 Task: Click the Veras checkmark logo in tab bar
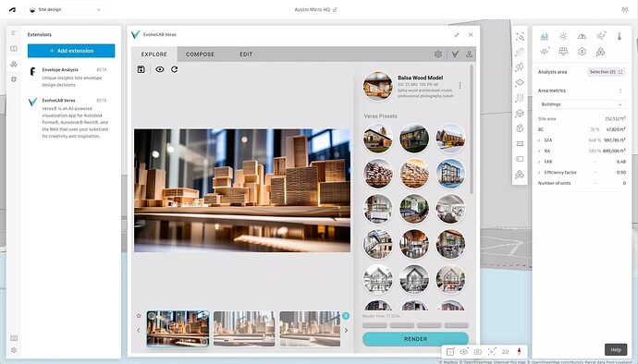coord(455,54)
